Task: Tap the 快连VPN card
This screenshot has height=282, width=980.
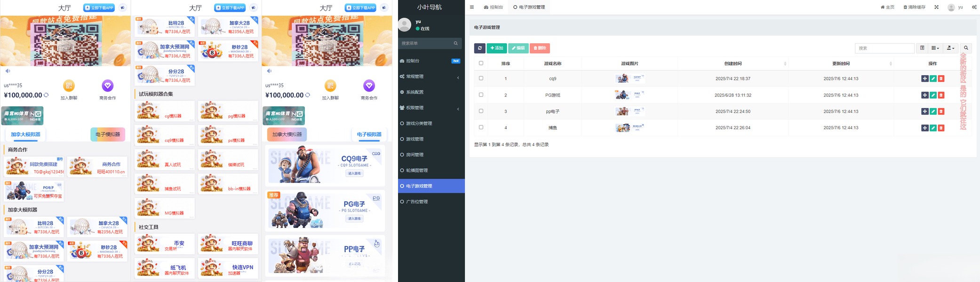Action: coord(228,269)
